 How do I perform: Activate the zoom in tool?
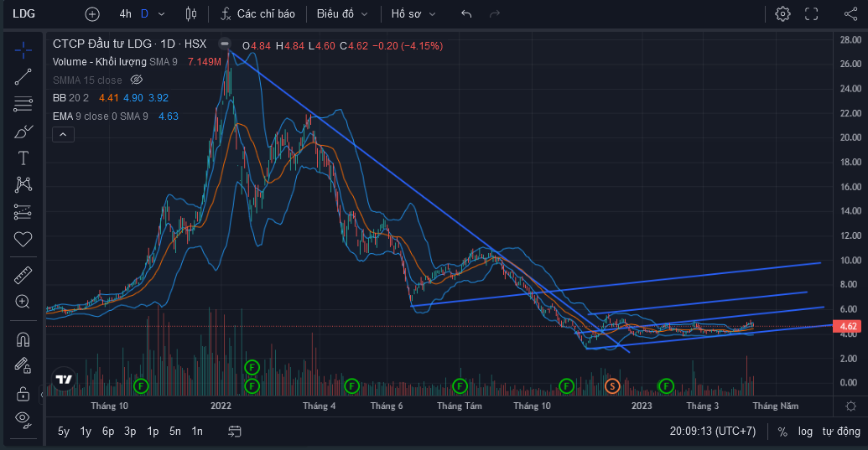[23, 302]
